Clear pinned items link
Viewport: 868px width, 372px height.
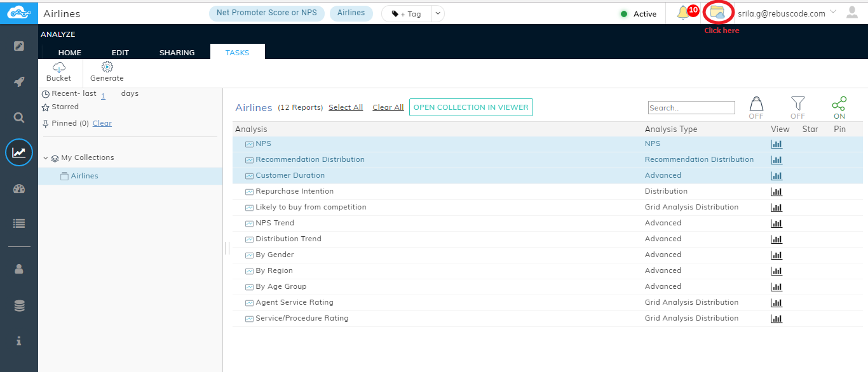(102, 123)
